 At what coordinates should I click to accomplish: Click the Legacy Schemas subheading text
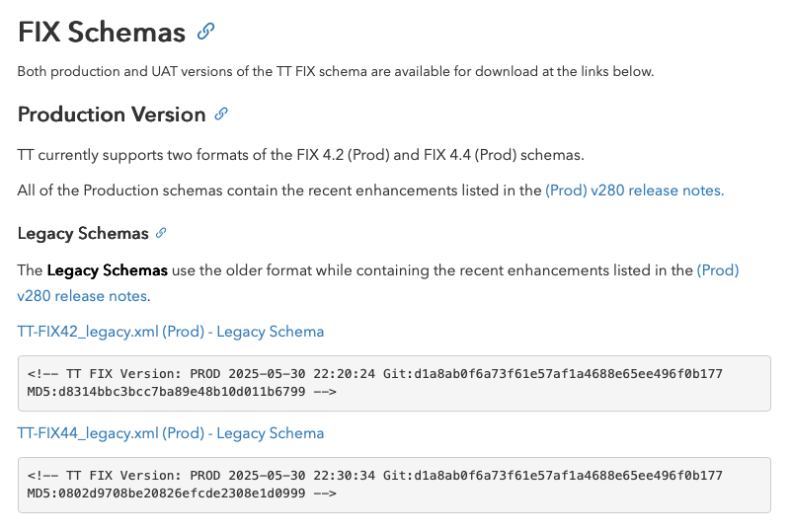pyautogui.click(x=83, y=234)
